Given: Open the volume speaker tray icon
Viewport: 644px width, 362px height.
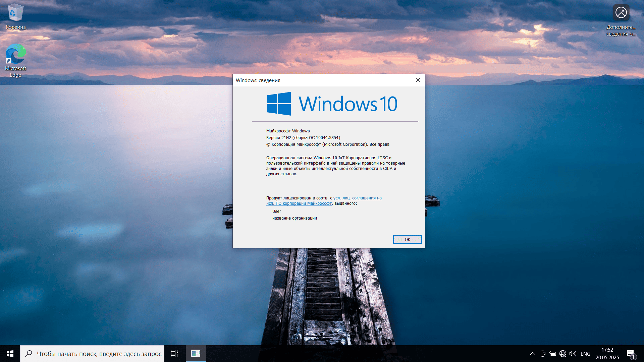Looking at the screenshot, I should [x=573, y=354].
